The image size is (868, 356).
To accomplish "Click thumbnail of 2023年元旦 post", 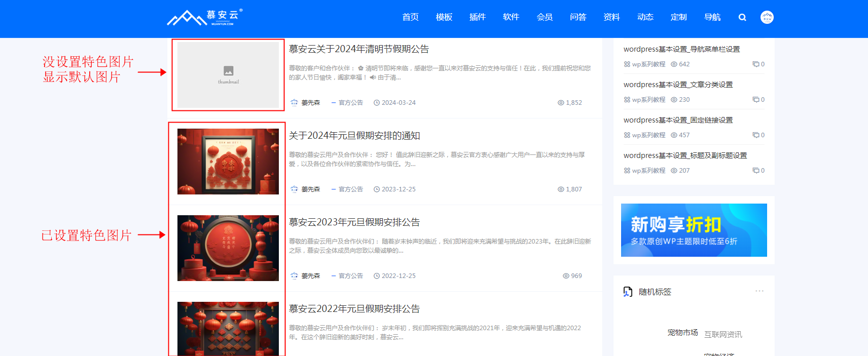I will click(x=228, y=248).
